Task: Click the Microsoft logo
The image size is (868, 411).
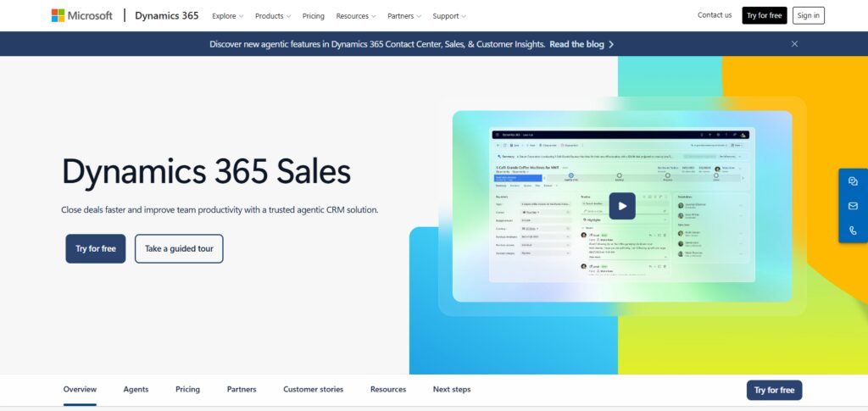Action: click(x=82, y=15)
